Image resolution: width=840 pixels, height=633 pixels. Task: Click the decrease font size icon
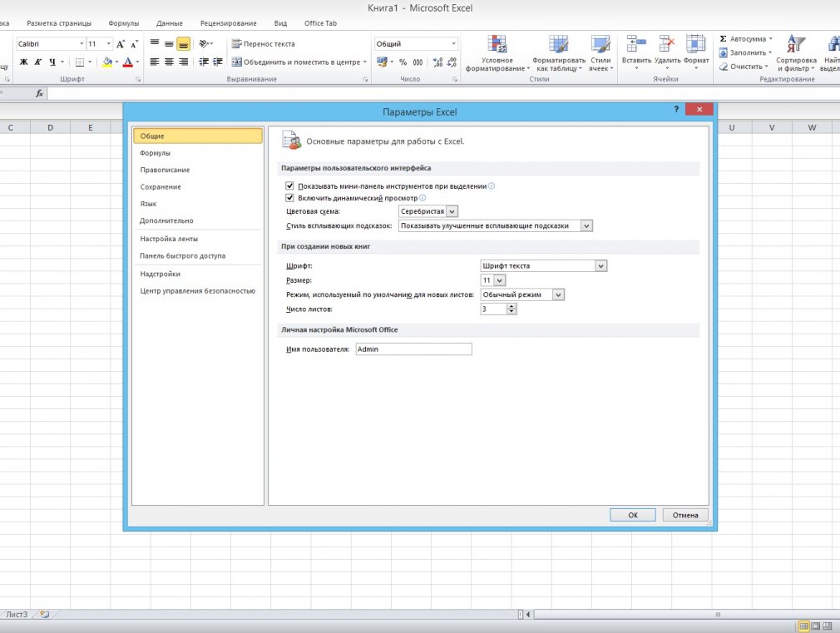click(x=135, y=44)
